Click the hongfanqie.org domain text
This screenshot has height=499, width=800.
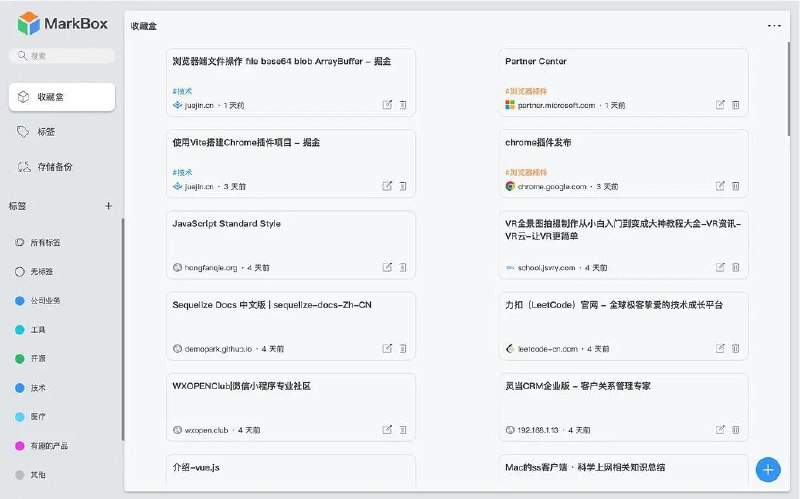click(211, 267)
